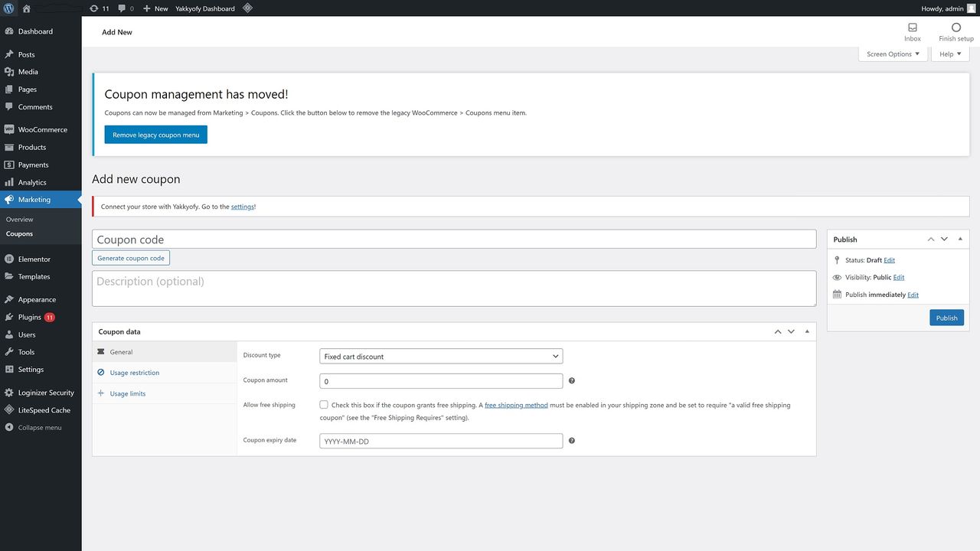Click the diamond icon beside Yakkyofy Dashboard
The height and width of the screenshot is (551, 980).
[x=247, y=8]
